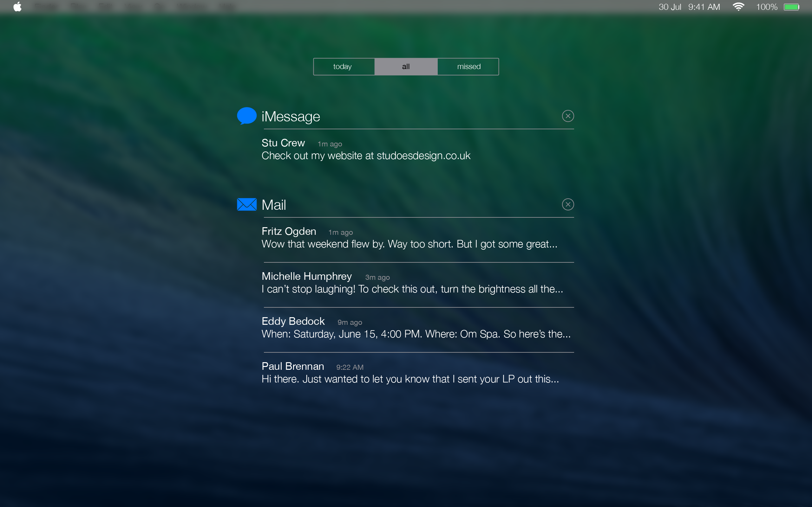
Task: Open Eddy Bedock's Om Spa email
Action: 416,328
